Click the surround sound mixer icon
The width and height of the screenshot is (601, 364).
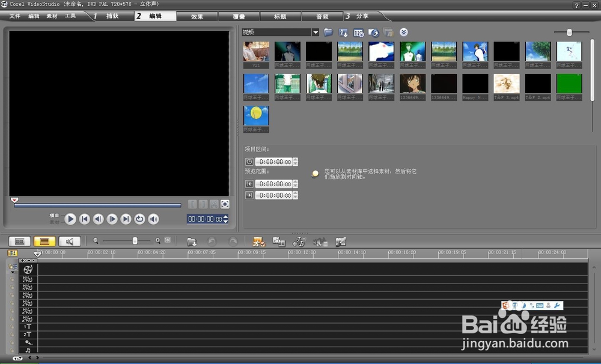[320, 241]
